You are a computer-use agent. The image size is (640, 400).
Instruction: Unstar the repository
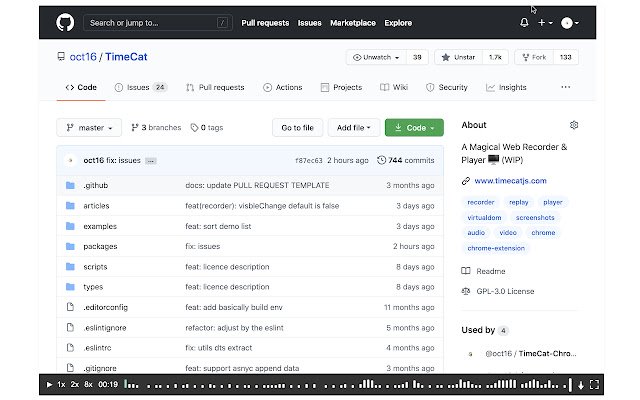(458, 57)
